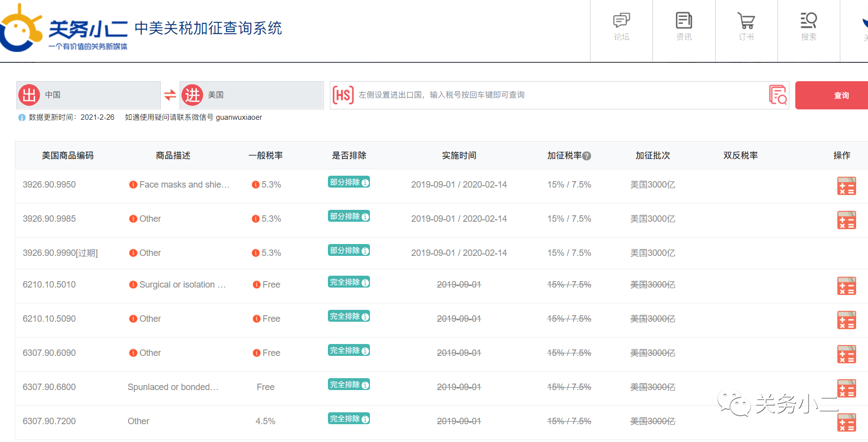Expand 完全排除 badge for 6307.90.7200
This screenshot has height=442, width=868.
click(349, 419)
